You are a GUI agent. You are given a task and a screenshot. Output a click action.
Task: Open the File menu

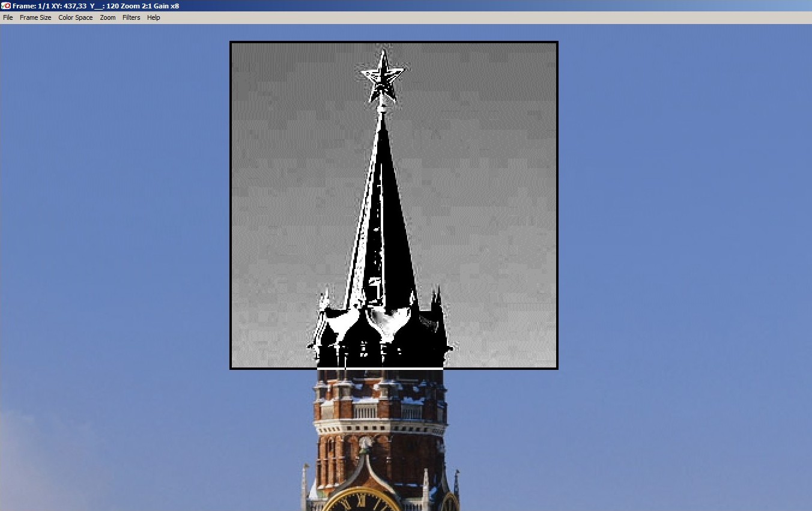click(x=8, y=17)
